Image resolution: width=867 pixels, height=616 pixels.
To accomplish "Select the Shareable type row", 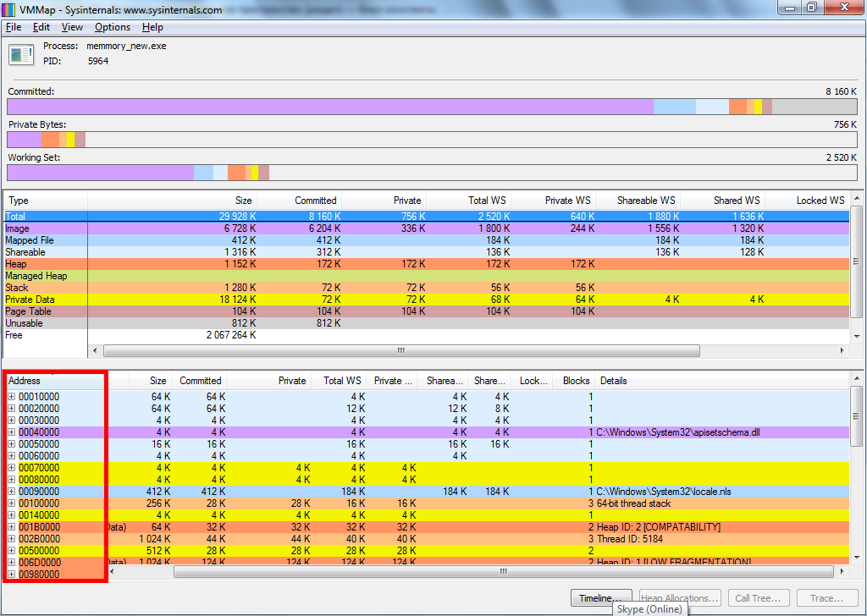I will tap(427, 252).
